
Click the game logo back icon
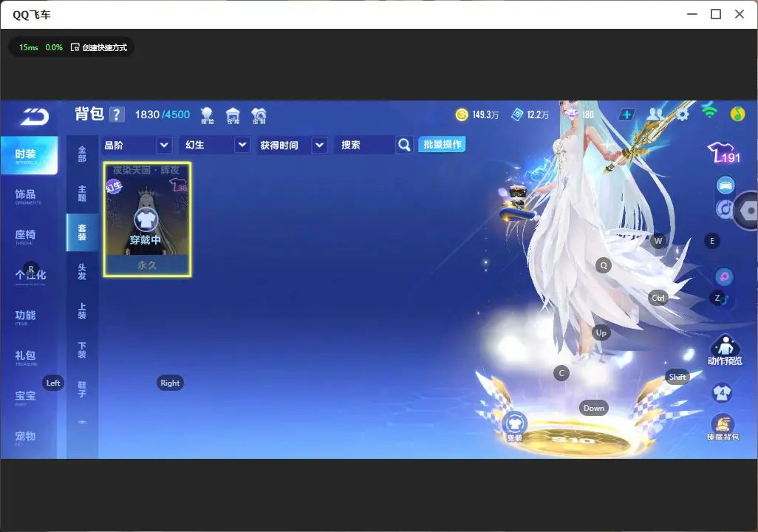click(34, 117)
